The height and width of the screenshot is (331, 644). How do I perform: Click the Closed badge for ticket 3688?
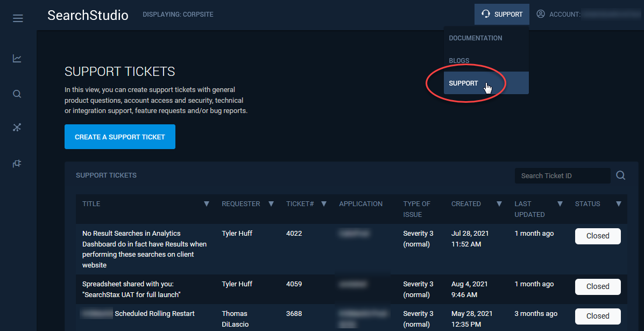[x=598, y=316]
